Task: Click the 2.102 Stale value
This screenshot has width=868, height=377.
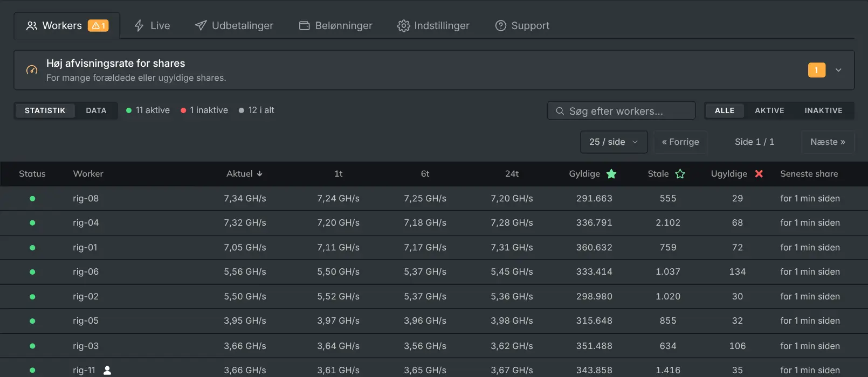Action: [x=668, y=223]
